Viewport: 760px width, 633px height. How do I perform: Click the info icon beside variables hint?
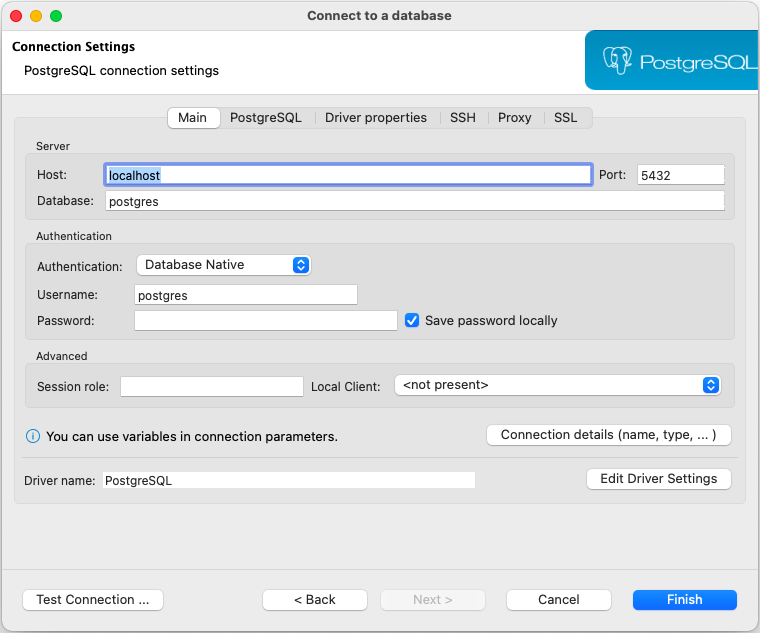pos(32,436)
